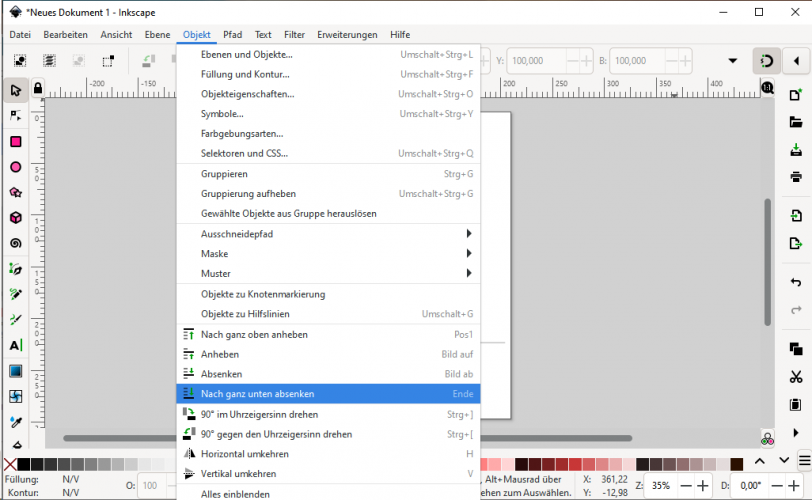Expand the snap options arrow
Image resolution: width=812 pixels, height=500 pixels.
[796, 61]
